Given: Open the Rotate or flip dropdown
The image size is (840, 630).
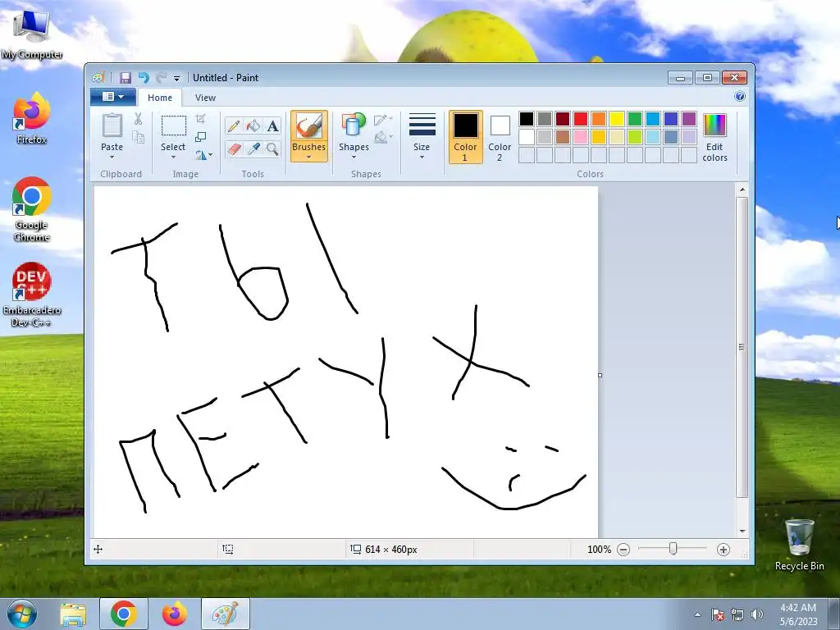Looking at the screenshot, I should [203, 155].
